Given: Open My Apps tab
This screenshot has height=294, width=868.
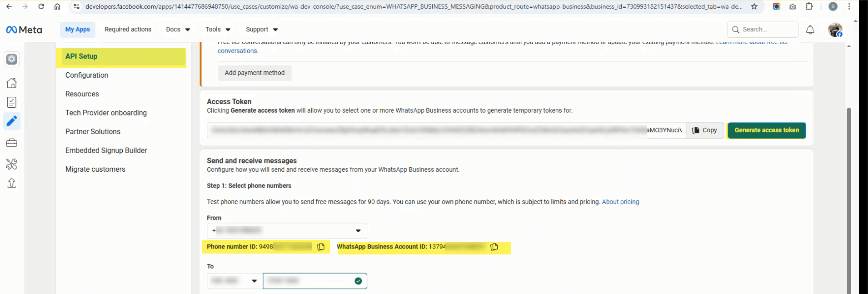Looking at the screenshot, I should pyautogui.click(x=78, y=30).
